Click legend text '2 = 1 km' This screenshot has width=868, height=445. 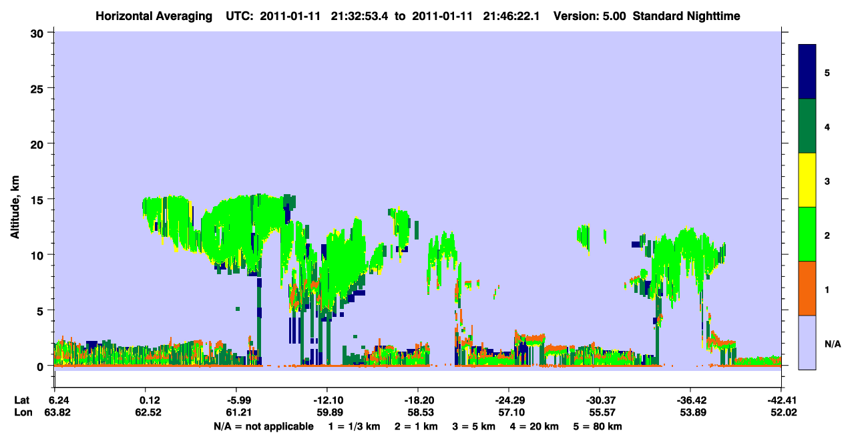coord(417,426)
